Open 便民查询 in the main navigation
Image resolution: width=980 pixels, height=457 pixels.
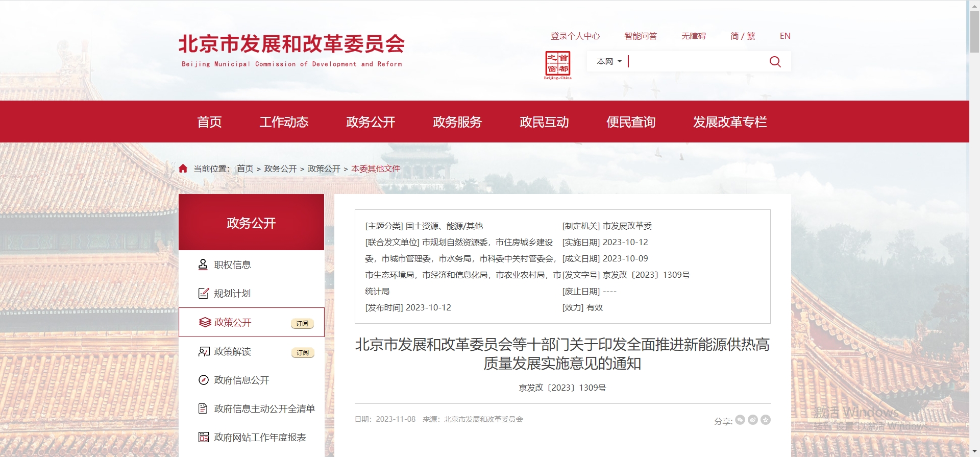tap(631, 122)
